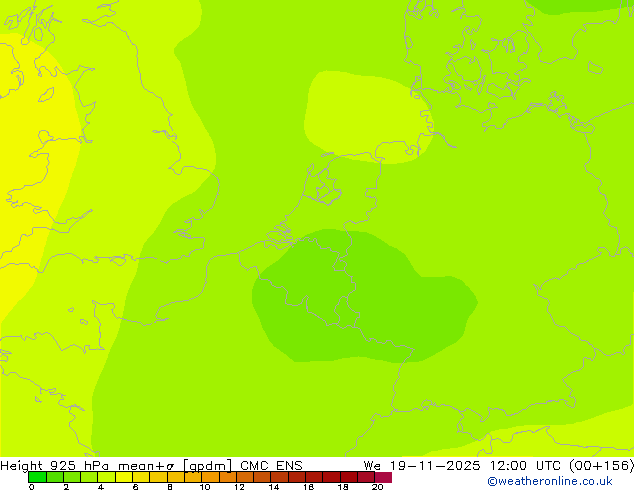Screen dimensions: 634x490
Task: Select the green legend swatch for 1–2
Action: click(55, 477)
